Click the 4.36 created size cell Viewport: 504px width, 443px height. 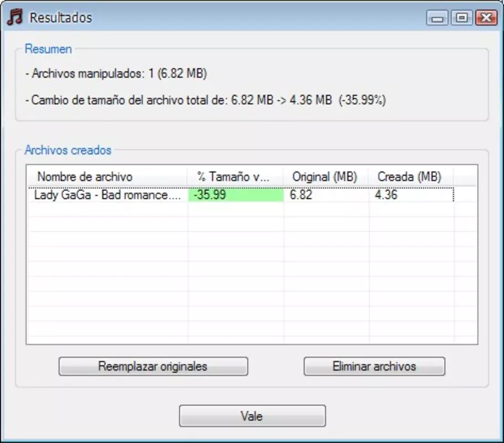pos(412,195)
